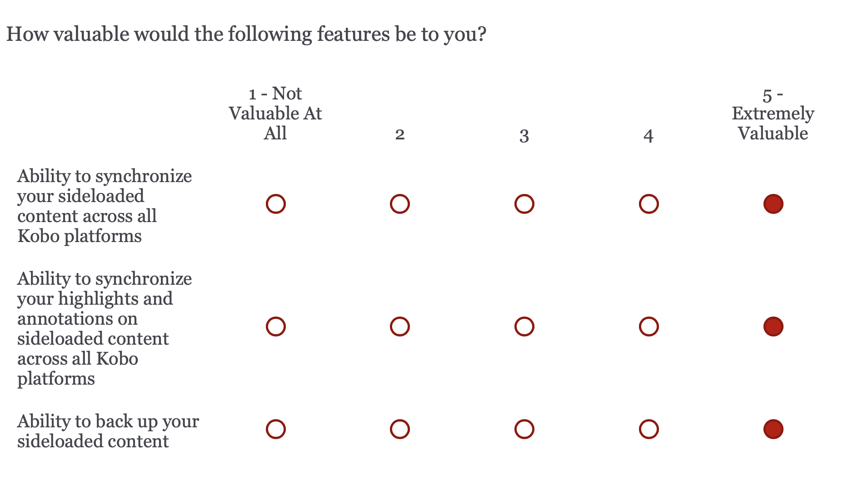Rate highlights and annotations sync as 4

pyautogui.click(x=649, y=327)
